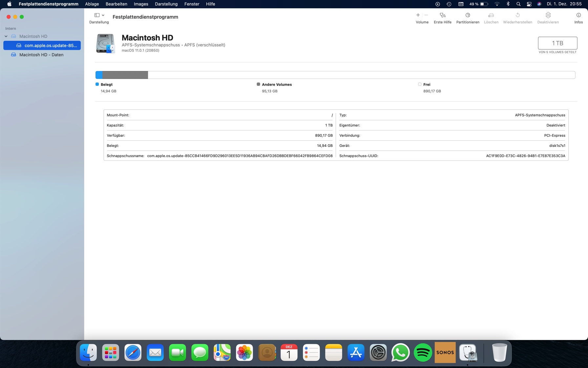Click the white Frei legend swatch
This screenshot has height=368, width=588.
tap(420, 84)
